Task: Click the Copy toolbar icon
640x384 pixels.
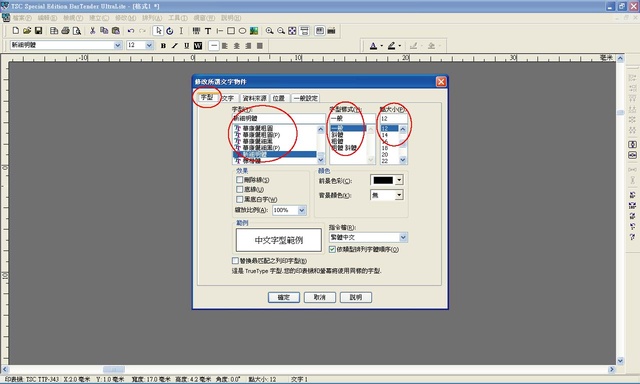Action: click(x=104, y=31)
